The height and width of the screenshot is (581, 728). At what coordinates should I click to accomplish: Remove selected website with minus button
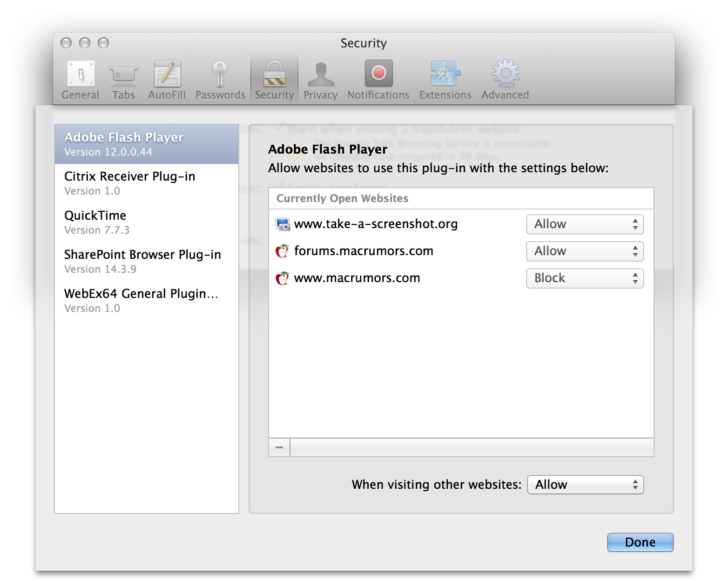tap(279, 447)
